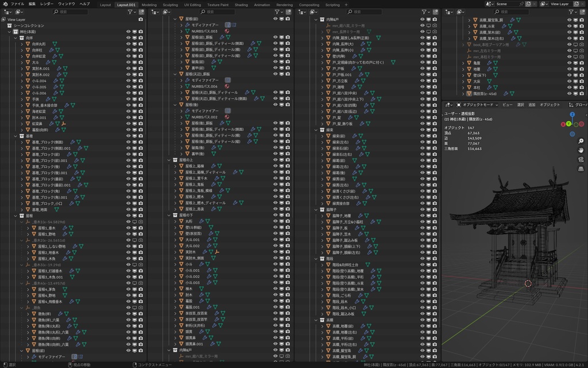
Task: Click the 追加 button in the viewport header
Action: click(x=532, y=105)
